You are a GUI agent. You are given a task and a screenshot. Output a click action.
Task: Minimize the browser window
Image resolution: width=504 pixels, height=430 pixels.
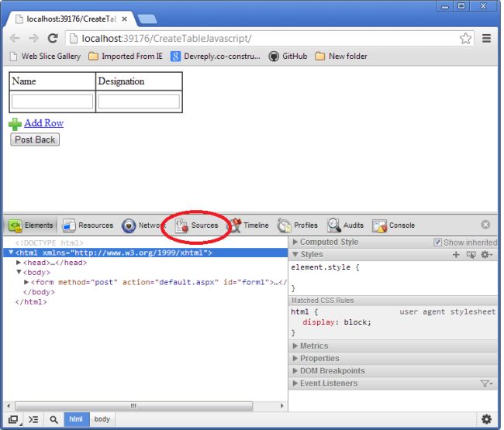[x=445, y=6]
